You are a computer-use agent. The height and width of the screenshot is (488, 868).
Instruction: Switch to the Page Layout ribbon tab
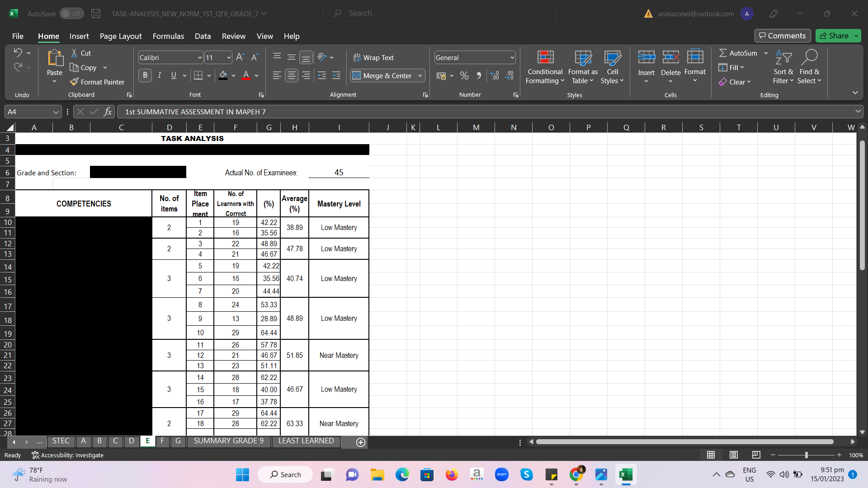coord(121,36)
